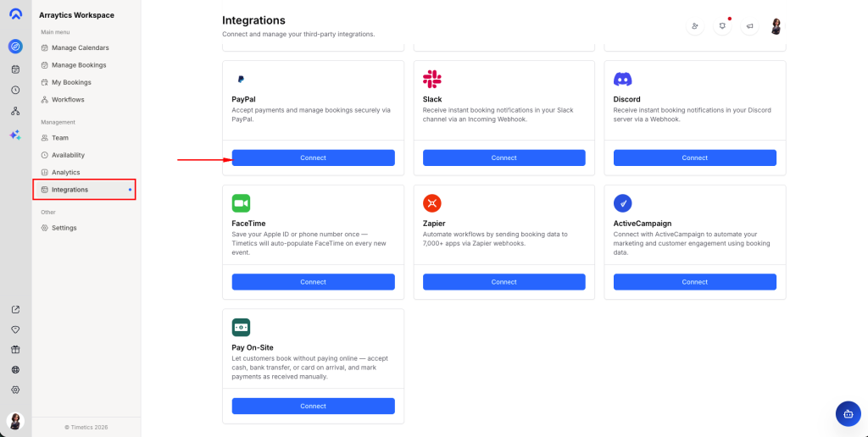Click the notifications bell icon
The width and height of the screenshot is (868, 437).
tap(722, 26)
